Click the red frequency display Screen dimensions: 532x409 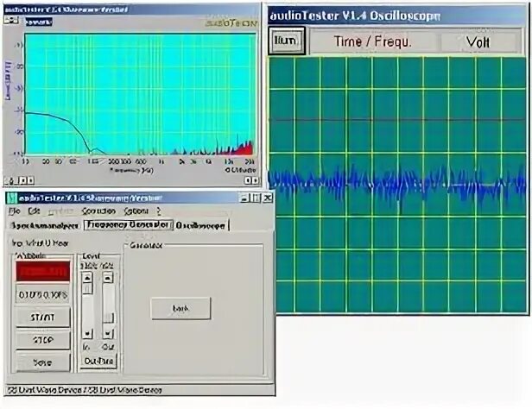43,271
